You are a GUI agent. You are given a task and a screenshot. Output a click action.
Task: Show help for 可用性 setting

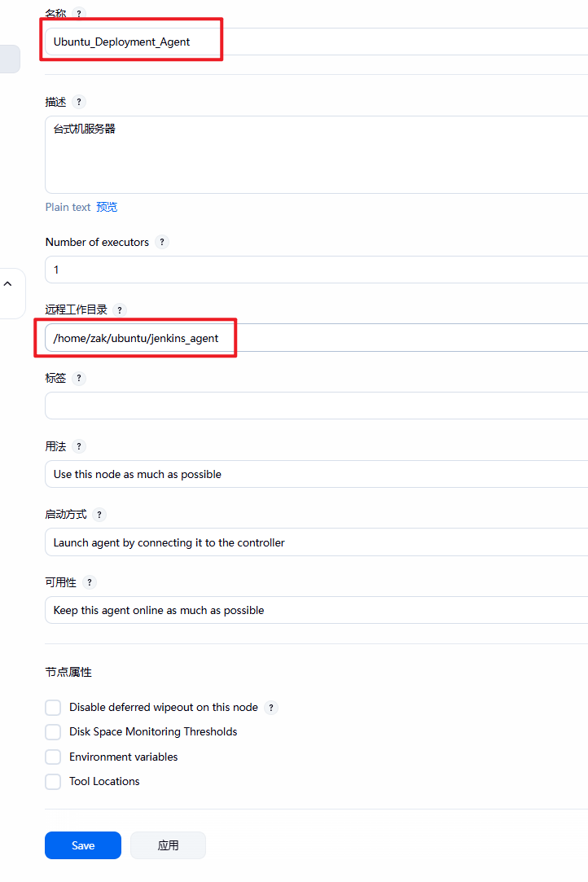coord(89,582)
